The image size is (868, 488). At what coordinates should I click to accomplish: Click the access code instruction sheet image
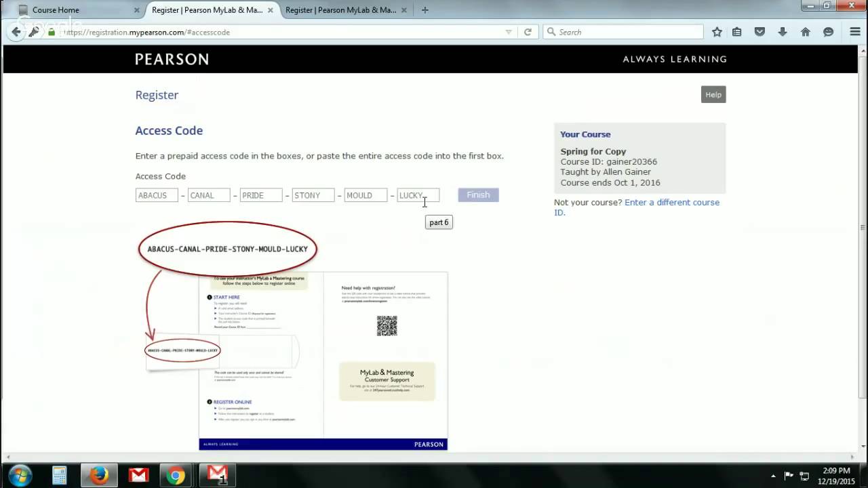tap(323, 361)
